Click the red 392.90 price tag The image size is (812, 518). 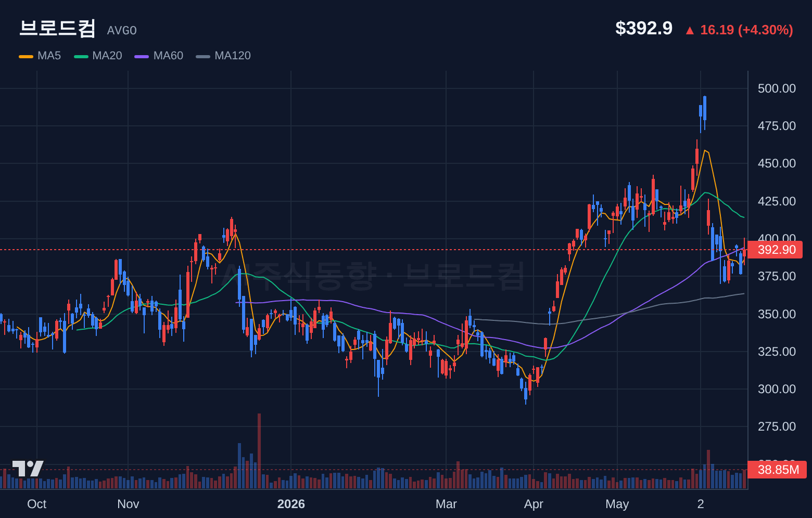click(775, 250)
